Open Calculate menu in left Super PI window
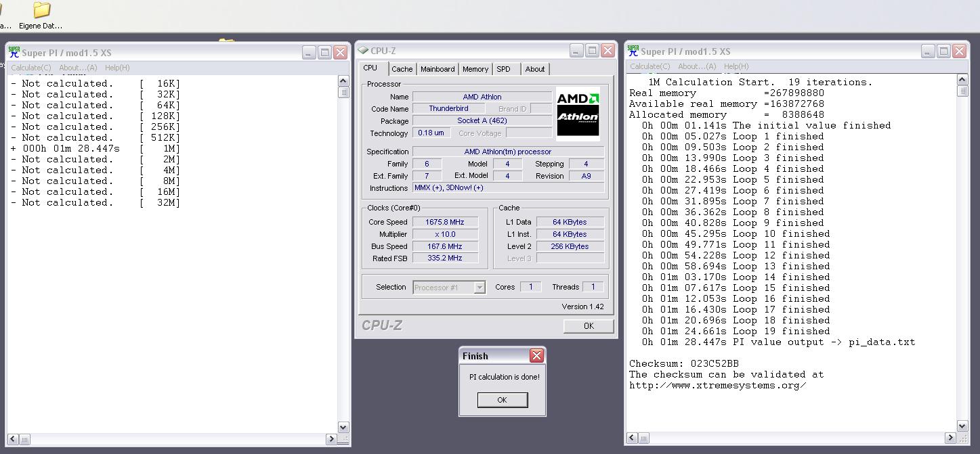This screenshot has height=454, width=980. click(30, 68)
